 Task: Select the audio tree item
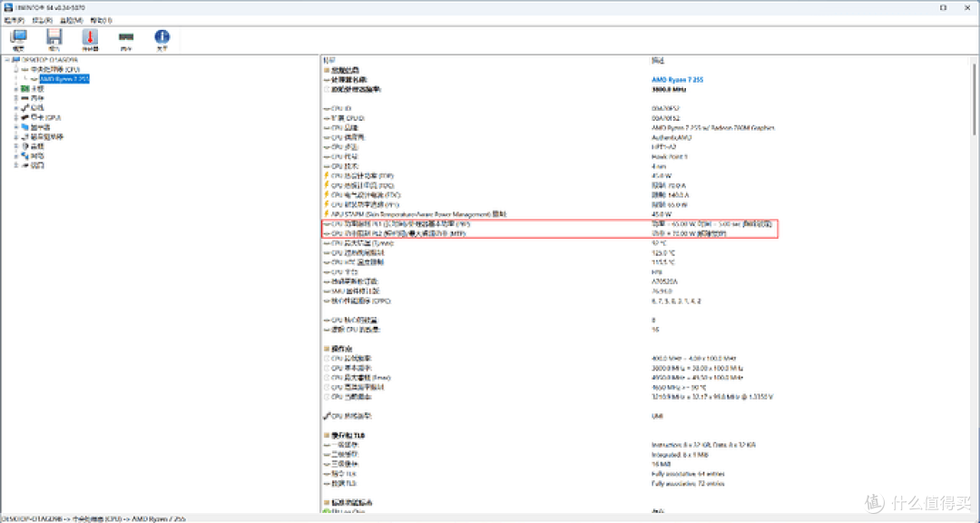pyautogui.click(x=37, y=146)
